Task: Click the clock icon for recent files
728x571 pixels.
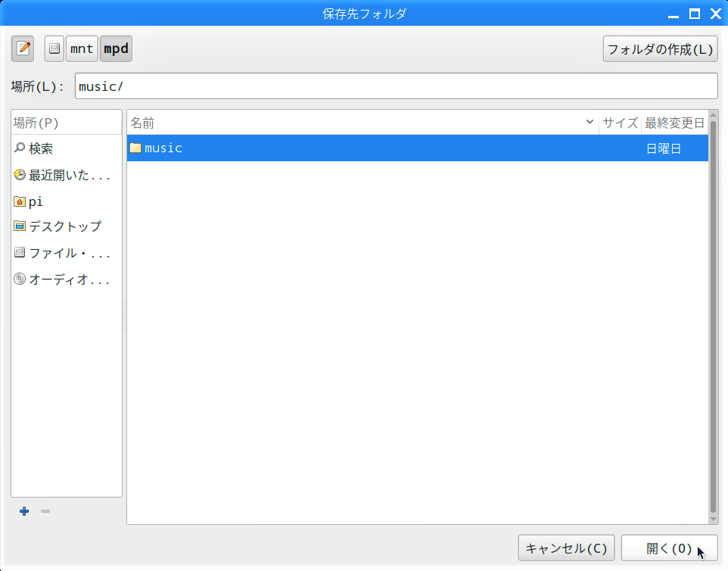Action: [20, 175]
